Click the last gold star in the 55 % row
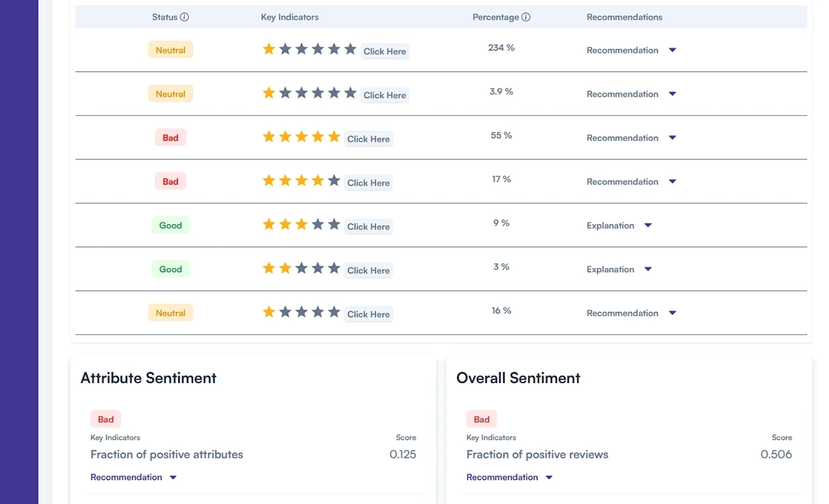829x504 pixels. pyautogui.click(x=334, y=137)
